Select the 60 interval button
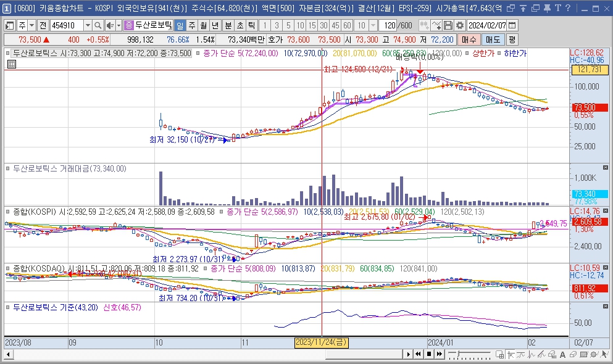Screen dimensions: 613x364 pos(347,25)
